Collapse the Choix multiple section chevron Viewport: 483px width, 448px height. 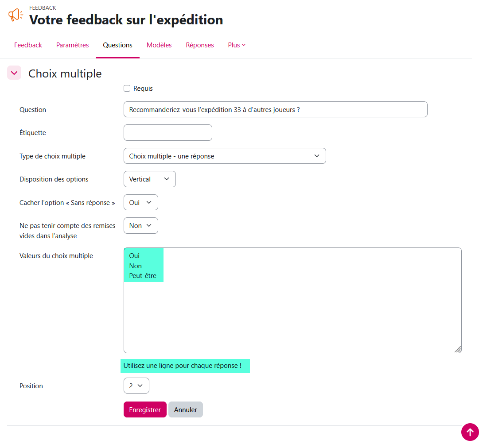pos(14,73)
